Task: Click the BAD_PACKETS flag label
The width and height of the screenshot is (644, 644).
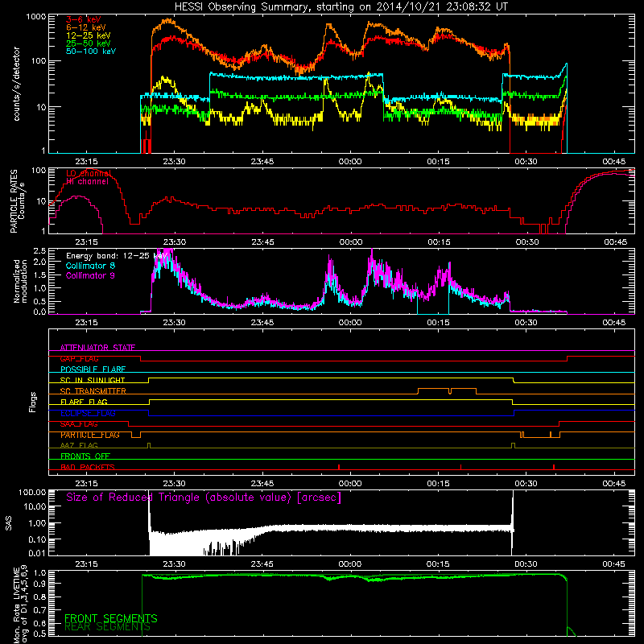Action: click(88, 467)
